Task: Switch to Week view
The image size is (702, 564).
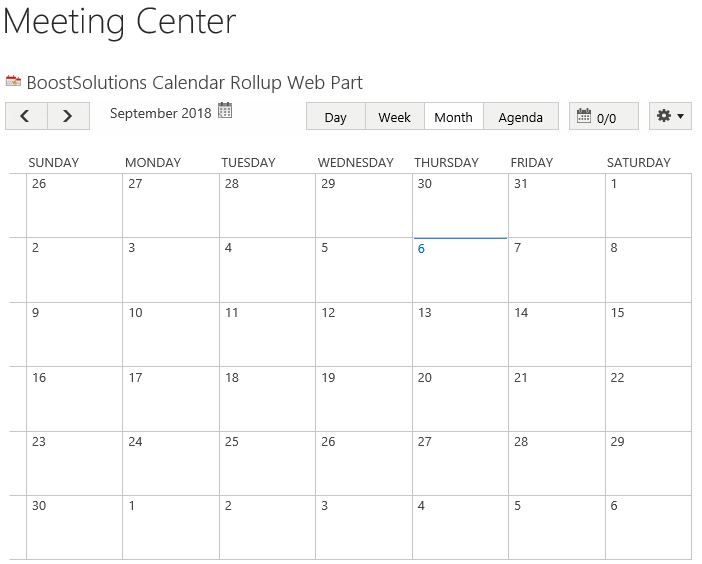Action: pos(394,116)
